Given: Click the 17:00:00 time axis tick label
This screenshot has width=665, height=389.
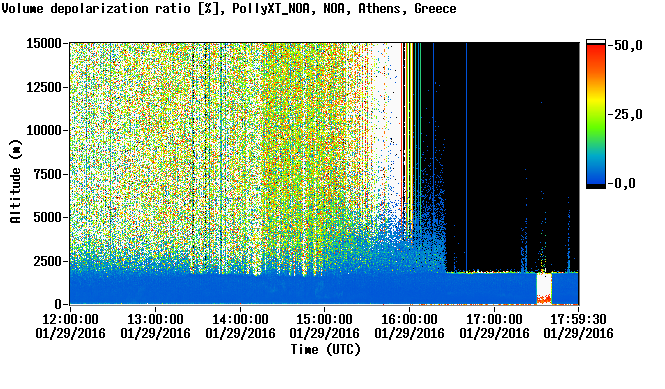Looking at the screenshot, I should [494, 319].
